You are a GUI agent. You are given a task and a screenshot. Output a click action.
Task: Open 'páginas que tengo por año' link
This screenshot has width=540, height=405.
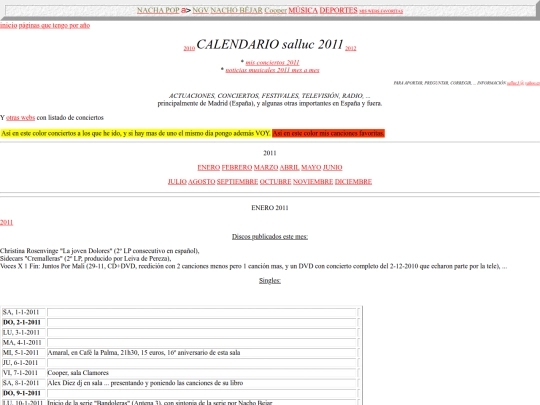[x=54, y=25]
